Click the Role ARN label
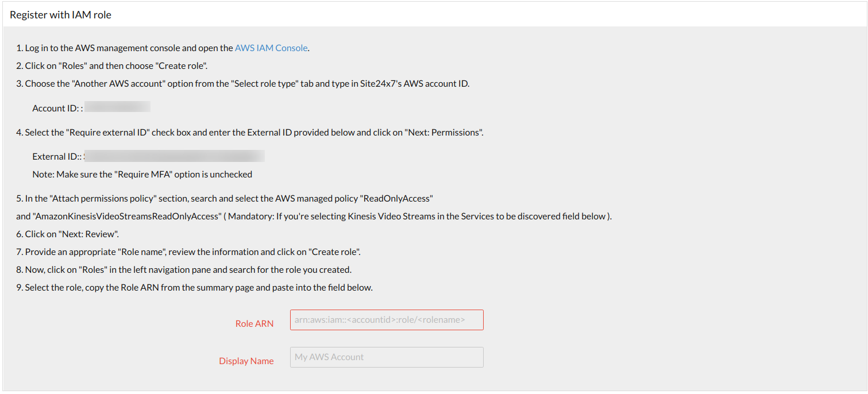 [254, 323]
